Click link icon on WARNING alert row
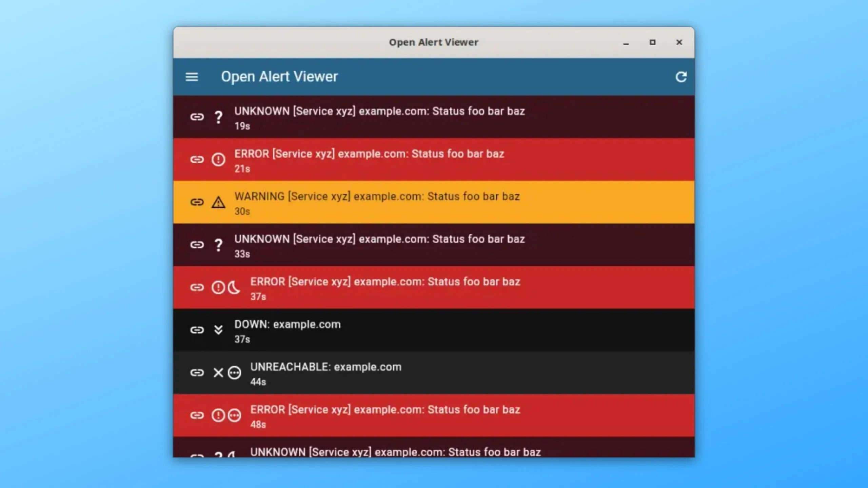Viewport: 868px width, 488px height. (197, 202)
